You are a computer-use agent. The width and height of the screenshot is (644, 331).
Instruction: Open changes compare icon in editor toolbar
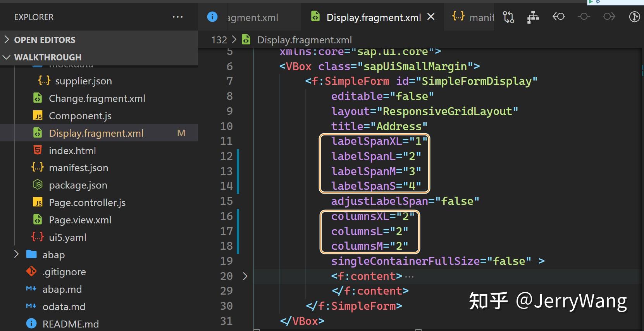508,17
